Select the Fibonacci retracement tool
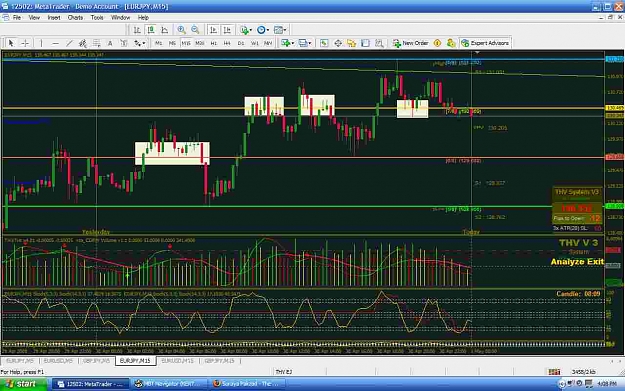The height and width of the screenshot is (391, 625). coord(96,43)
